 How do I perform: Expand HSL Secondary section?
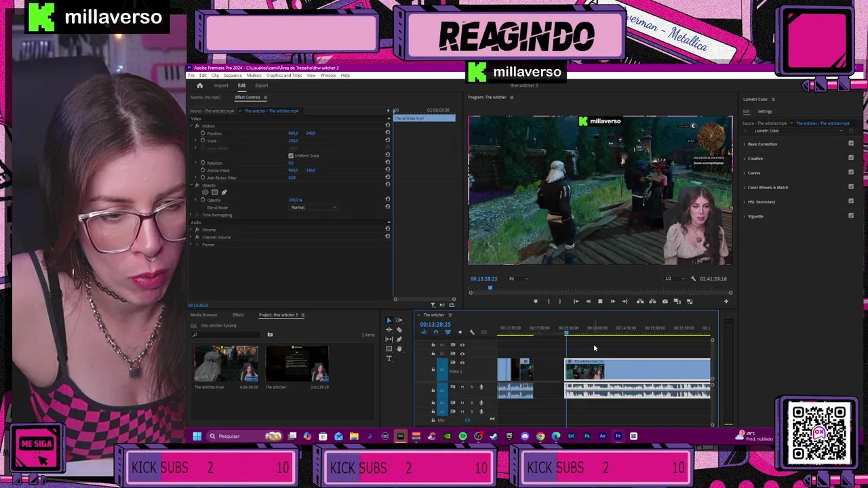point(745,202)
